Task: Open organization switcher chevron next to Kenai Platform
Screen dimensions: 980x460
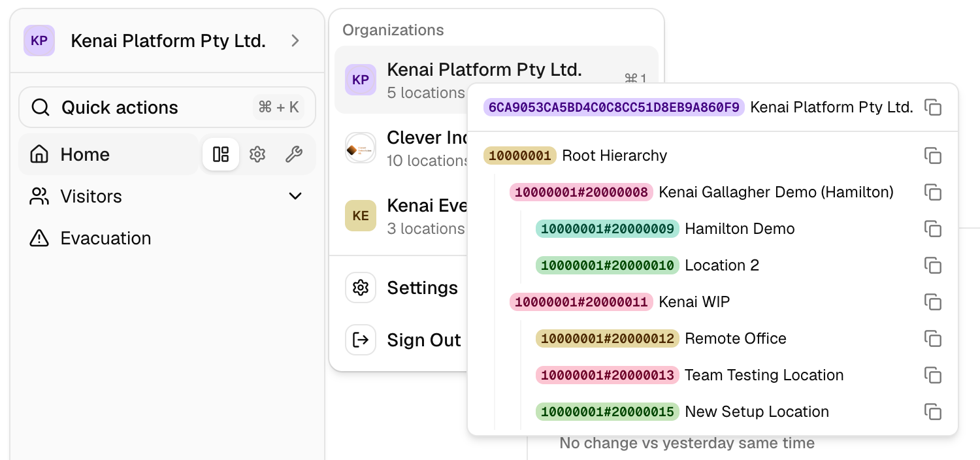Action: pyautogui.click(x=295, y=41)
